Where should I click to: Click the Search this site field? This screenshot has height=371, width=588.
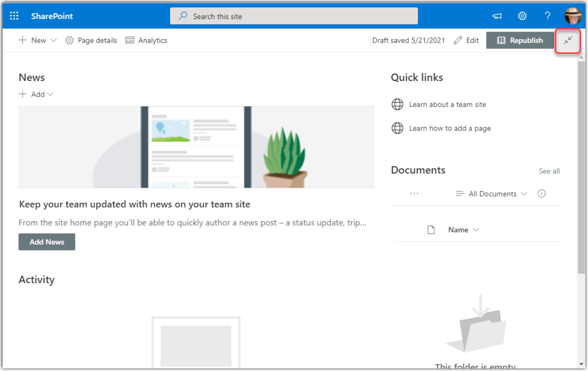click(294, 16)
